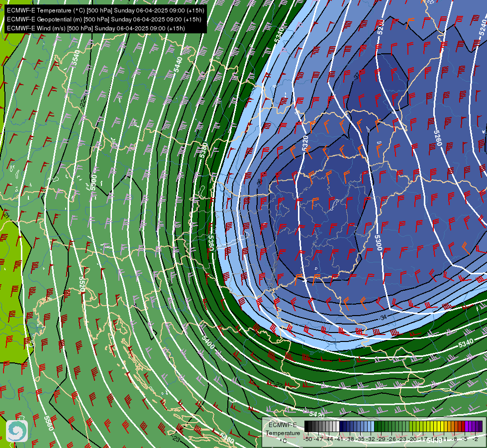Click the -8 tick label on legend
This screenshot has width=487, height=448.
point(455,440)
